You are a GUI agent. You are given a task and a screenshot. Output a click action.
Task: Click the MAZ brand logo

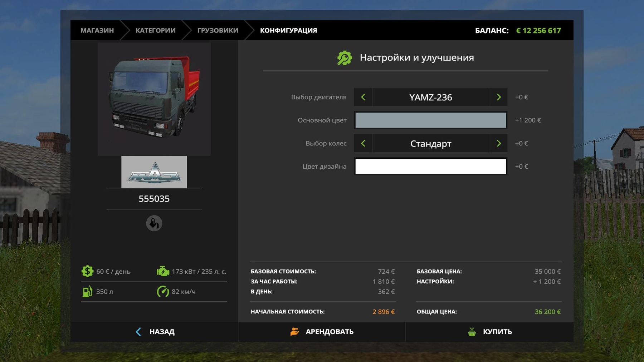(x=154, y=172)
